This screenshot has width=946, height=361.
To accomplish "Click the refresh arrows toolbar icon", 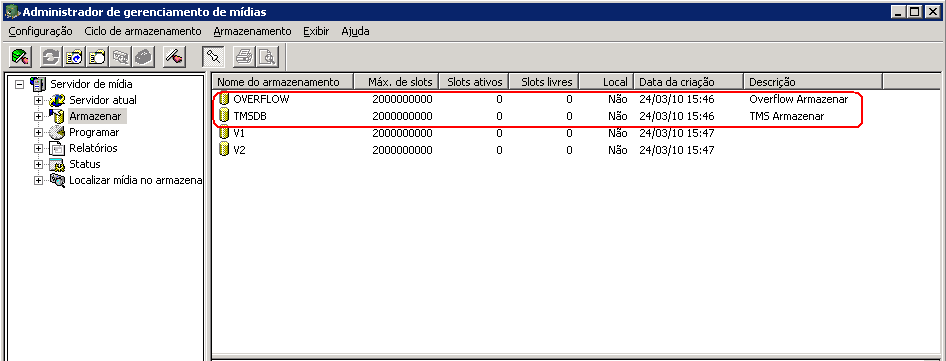I will 51,57.
